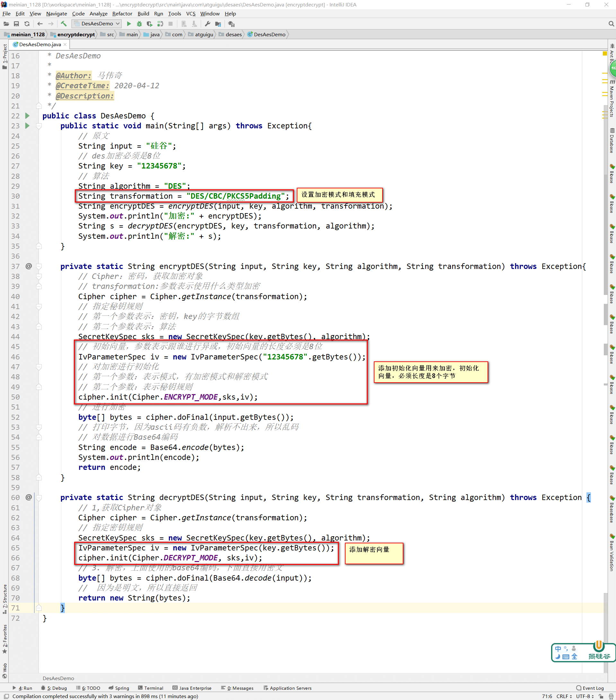This screenshot has width=616, height=700.
Task: Open Settings with the wrench icon
Action: click(x=207, y=24)
